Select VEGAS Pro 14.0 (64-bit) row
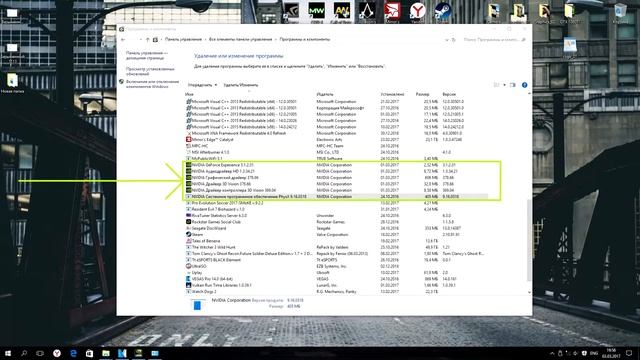Screen dimensions: 640x360 337,279
